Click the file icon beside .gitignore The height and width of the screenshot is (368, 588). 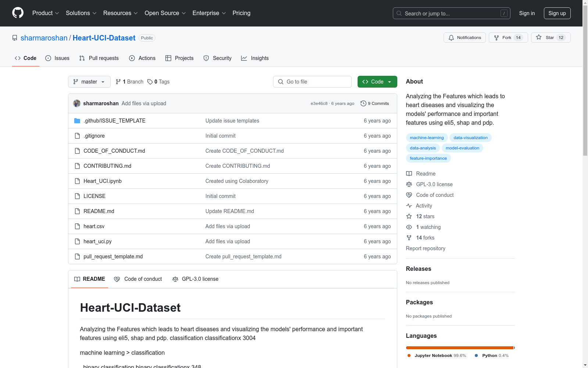[77, 136]
